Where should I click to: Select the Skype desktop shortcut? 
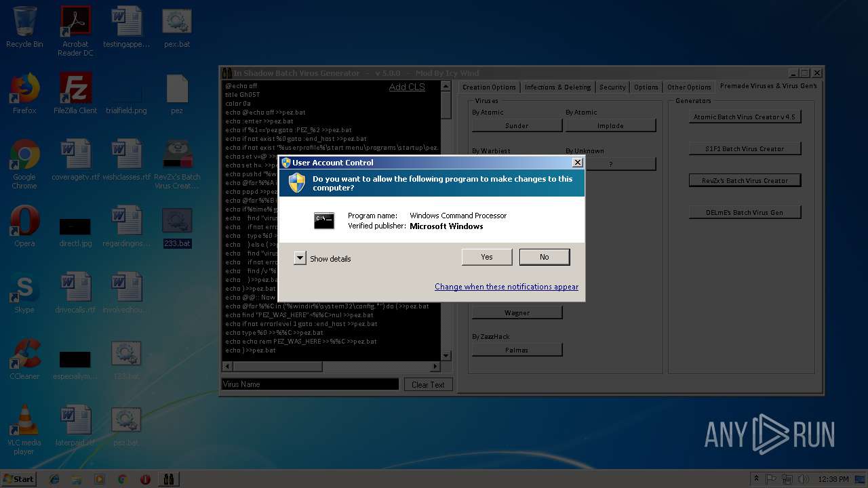tap(24, 293)
